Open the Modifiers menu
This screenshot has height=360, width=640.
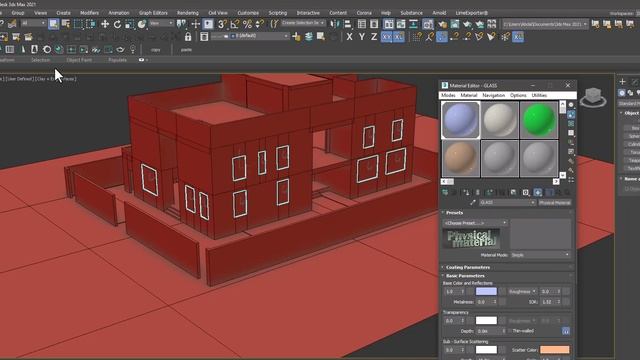click(x=89, y=13)
